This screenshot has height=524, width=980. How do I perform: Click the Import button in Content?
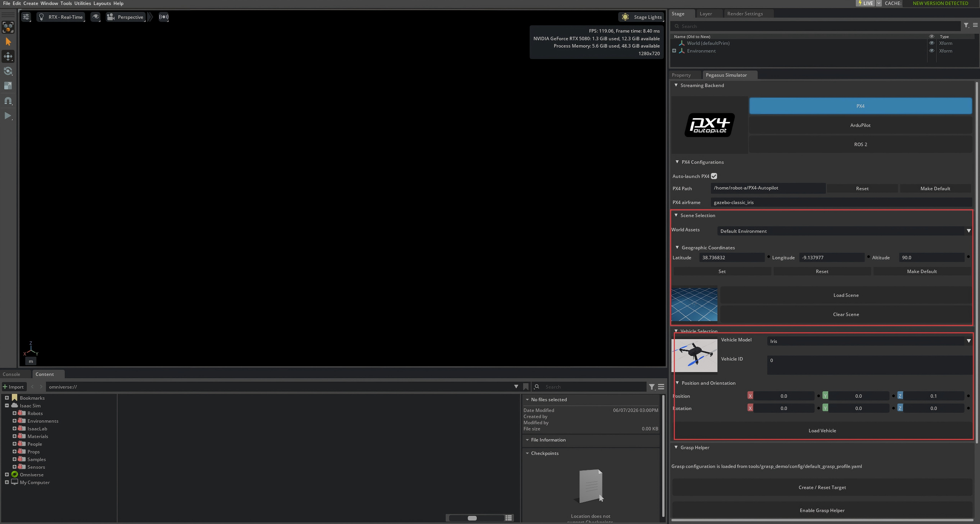tap(14, 387)
